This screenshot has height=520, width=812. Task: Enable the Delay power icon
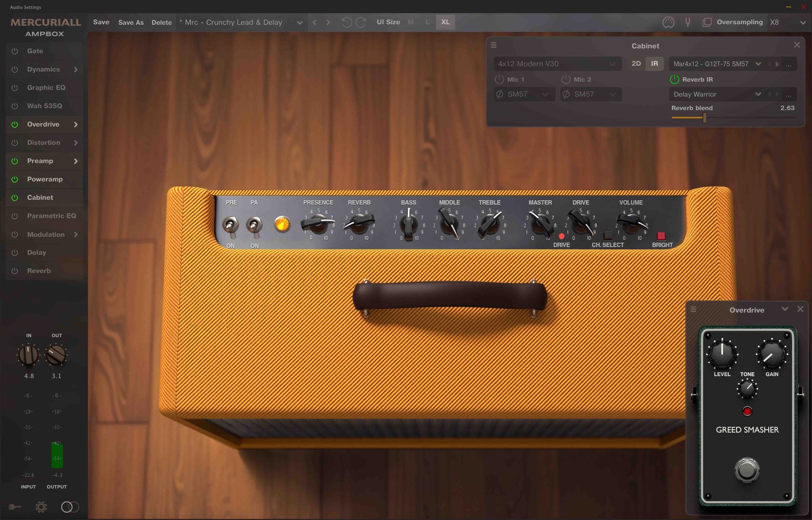click(15, 253)
